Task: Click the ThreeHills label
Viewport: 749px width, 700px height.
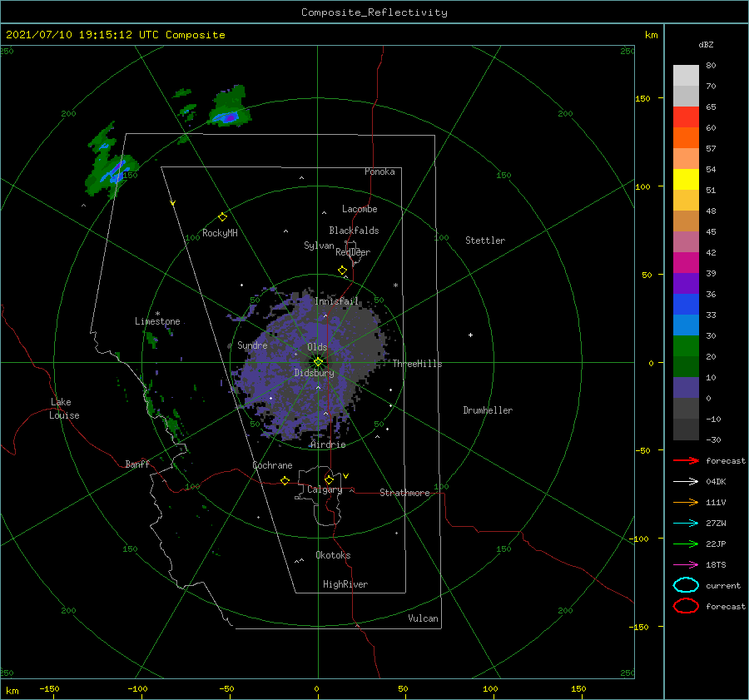Action: pos(418,364)
